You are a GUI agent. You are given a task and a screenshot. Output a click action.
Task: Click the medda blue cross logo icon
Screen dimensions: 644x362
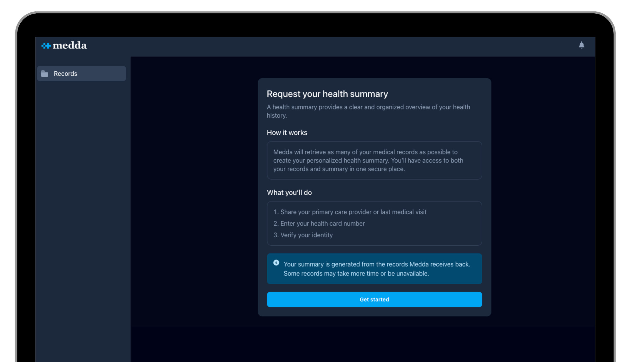coord(46,46)
